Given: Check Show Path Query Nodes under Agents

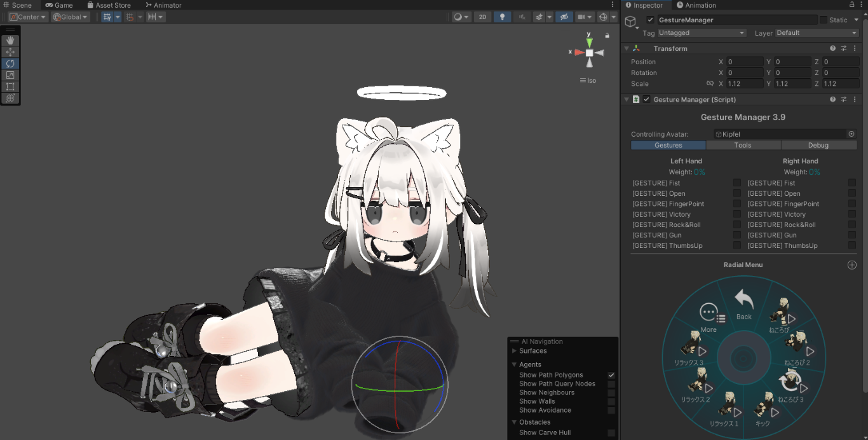Looking at the screenshot, I should (x=611, y=383).
